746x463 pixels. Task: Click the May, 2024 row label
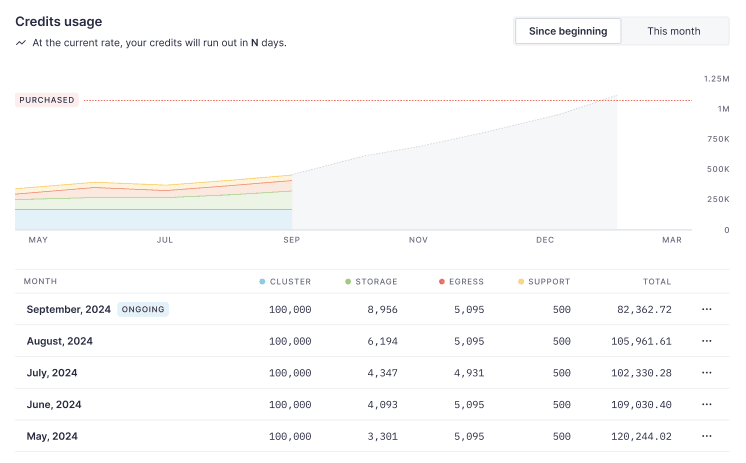52,436
